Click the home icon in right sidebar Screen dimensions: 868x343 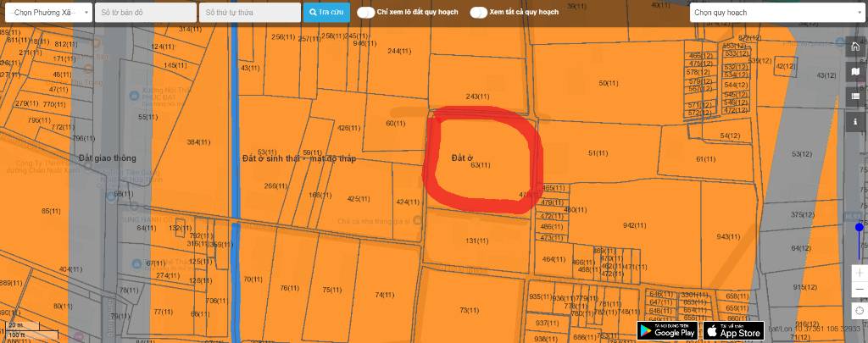[x=856, y=47]
